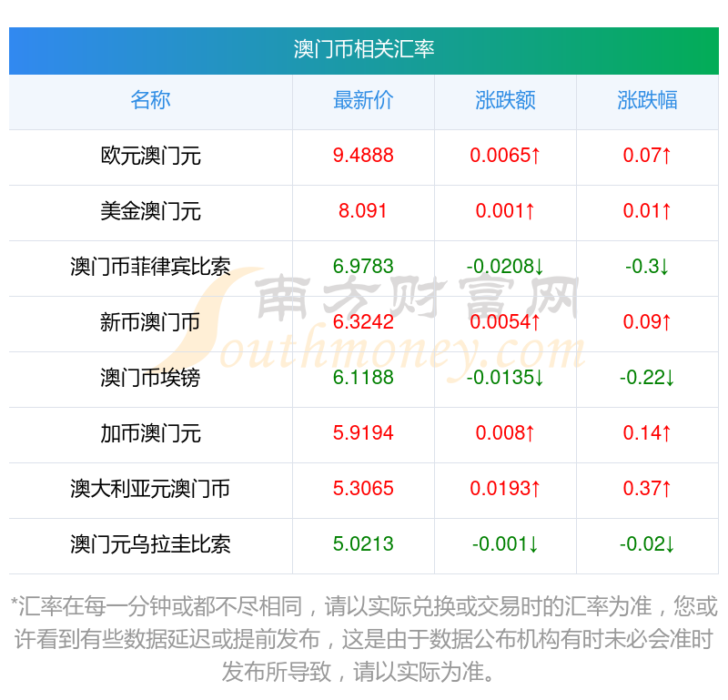Click the percentage -0.3↓
The width and height of the screenshot is (728, 700).
coord(647,266)
